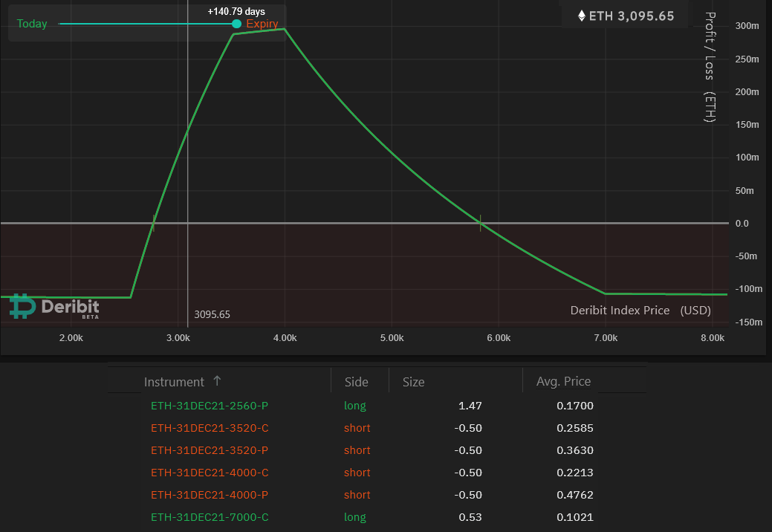Open the ETH-31DEC21-7000-C instrument
772x532 pixels.
pos(210,517)
